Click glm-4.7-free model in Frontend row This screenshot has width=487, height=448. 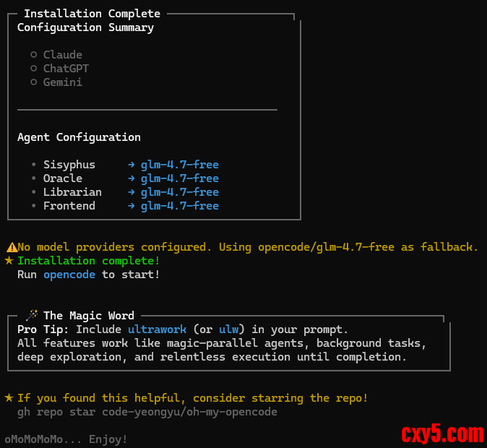click(x=180, y=206)
